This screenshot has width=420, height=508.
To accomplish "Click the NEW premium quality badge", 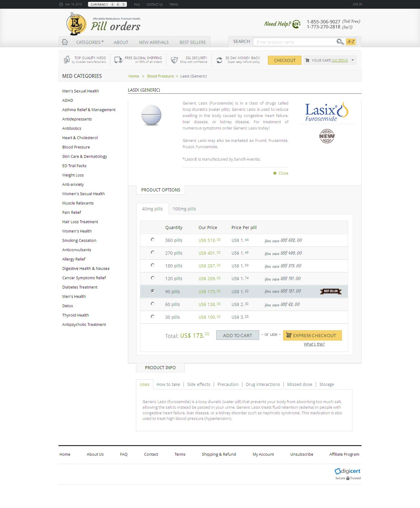I will pyautogui.click(x=327, y=136).
